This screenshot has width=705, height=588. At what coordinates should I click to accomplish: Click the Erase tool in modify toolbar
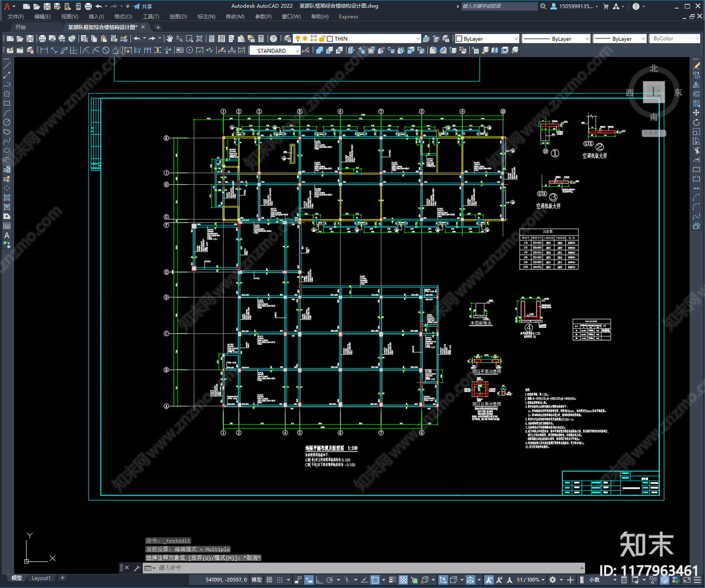tap(696, 65)
